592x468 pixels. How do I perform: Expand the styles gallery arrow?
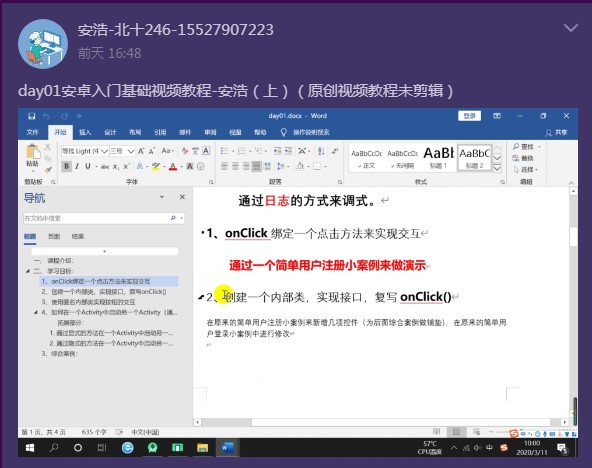[497, 168]
